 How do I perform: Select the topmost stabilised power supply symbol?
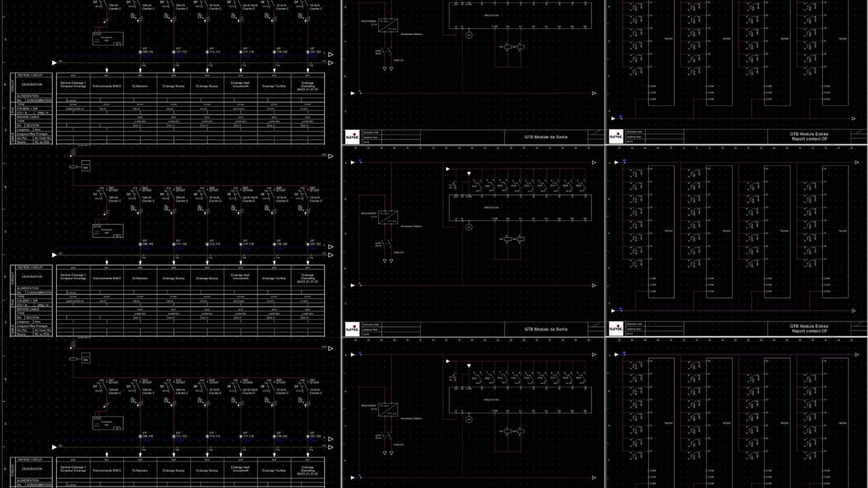pyautogui.click(x=388, y=26)
